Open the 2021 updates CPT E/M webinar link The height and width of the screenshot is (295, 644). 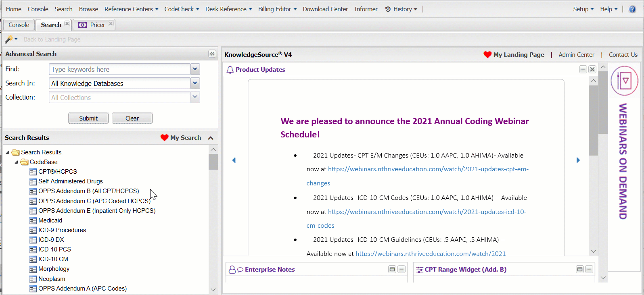click(x=428, y=169)
